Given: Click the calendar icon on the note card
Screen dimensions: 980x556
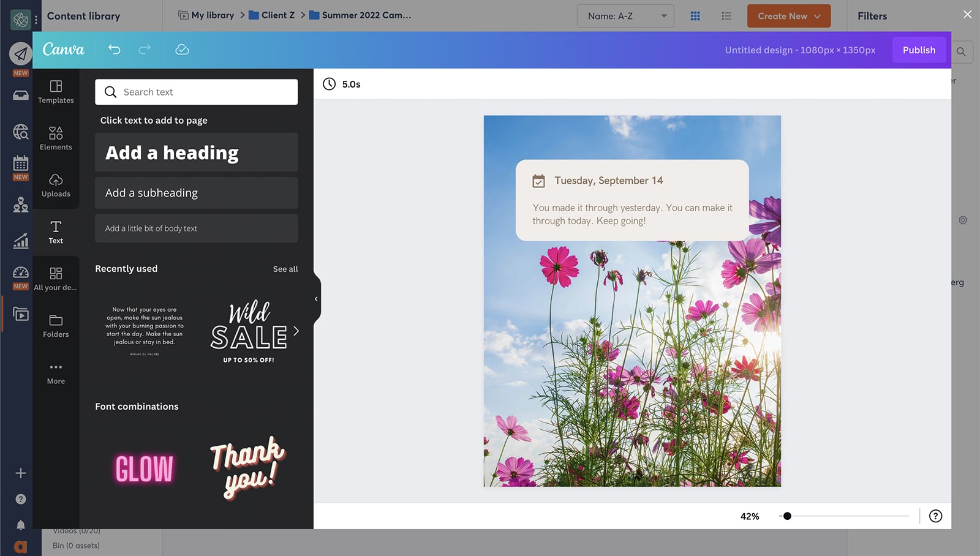Looking at the screenshot, I should [538, 181].
